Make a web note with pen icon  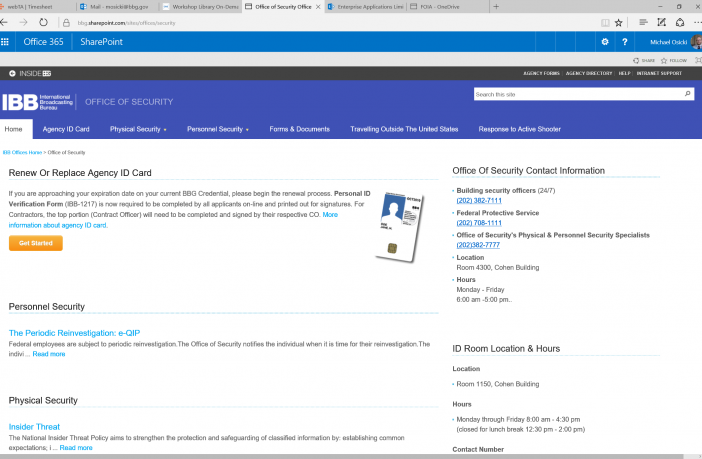coord(661,22)
